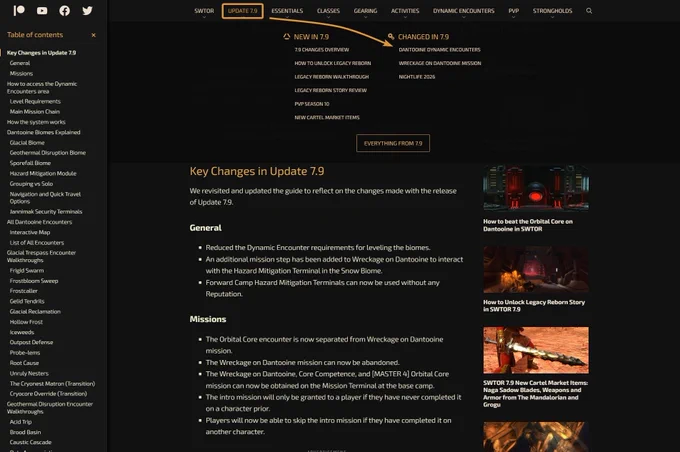Jump to Frigid Swarm walkthrough

tap(27, 271)
